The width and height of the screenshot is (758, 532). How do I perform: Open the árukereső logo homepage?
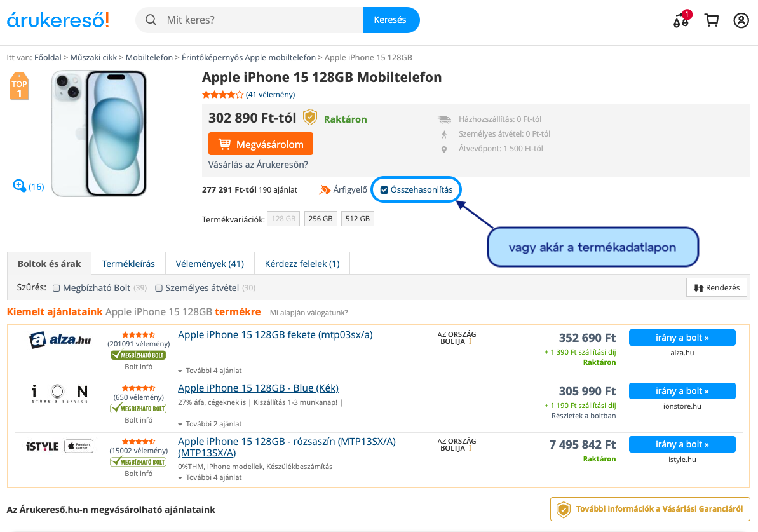(x=58, y=20)
